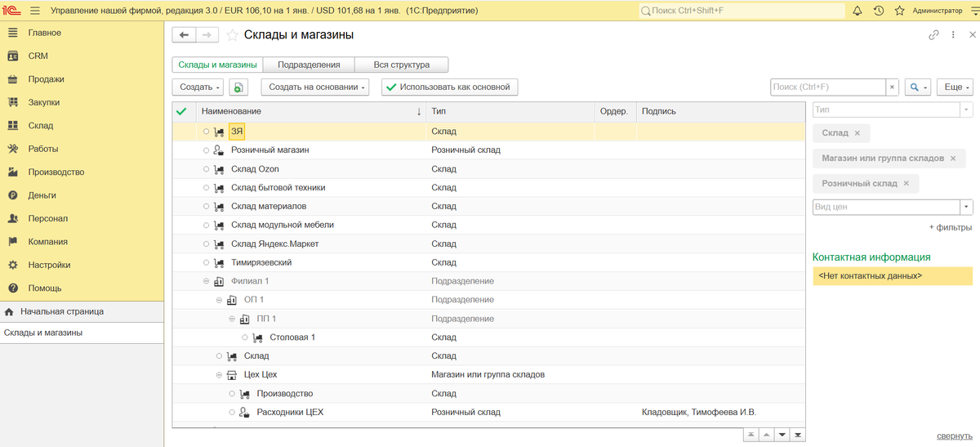Open the Вид цен dropdown arrow

click(966, 207)
